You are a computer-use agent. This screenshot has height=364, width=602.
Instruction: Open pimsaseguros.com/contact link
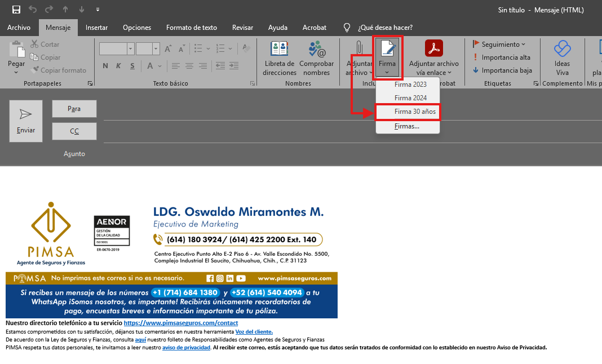(x=181, y=323)
